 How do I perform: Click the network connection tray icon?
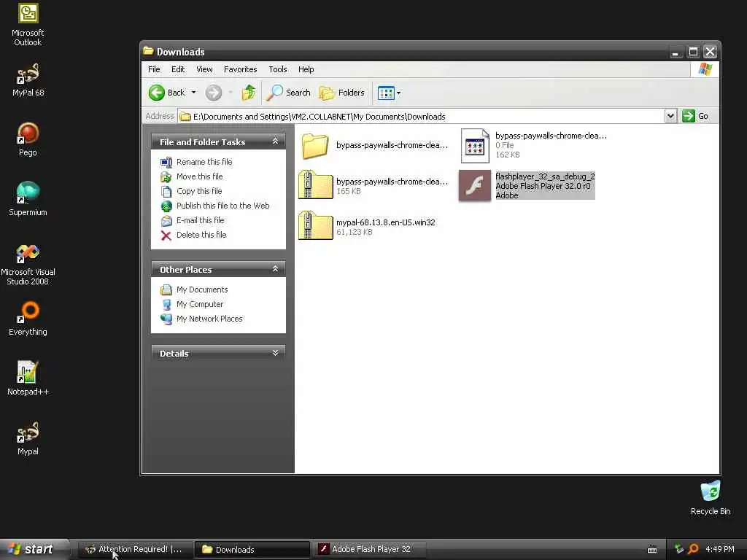pos(679,550)
